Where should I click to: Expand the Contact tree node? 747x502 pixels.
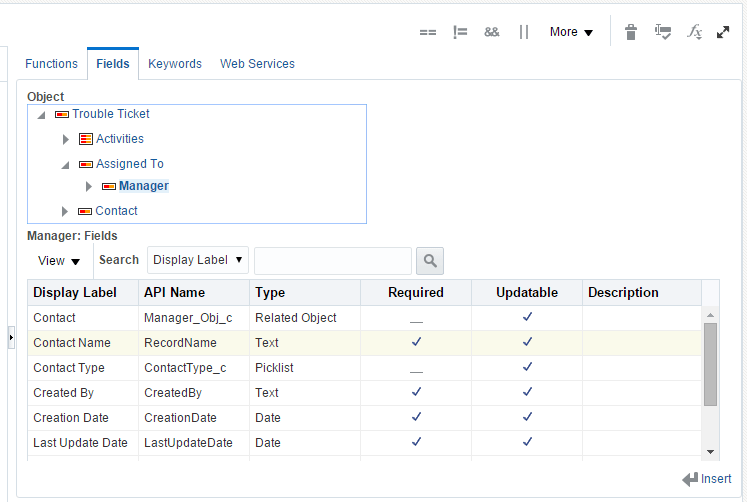[x=66, y=211]
